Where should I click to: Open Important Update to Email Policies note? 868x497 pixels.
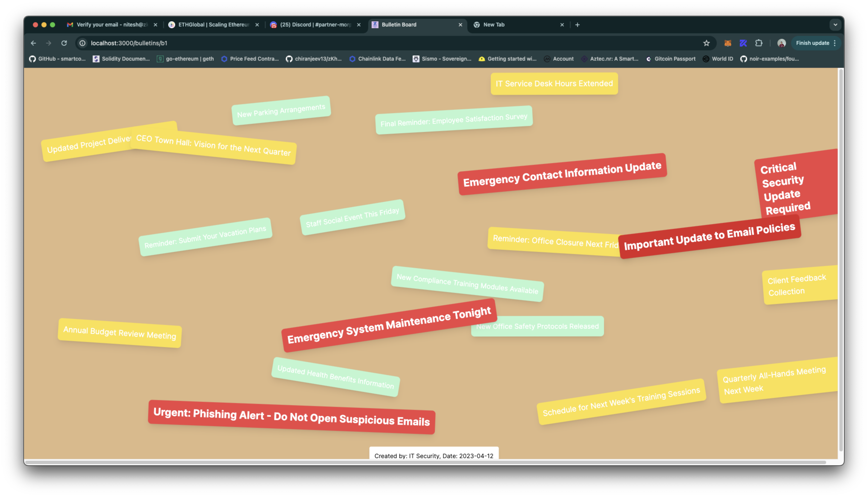coord(710,236)
